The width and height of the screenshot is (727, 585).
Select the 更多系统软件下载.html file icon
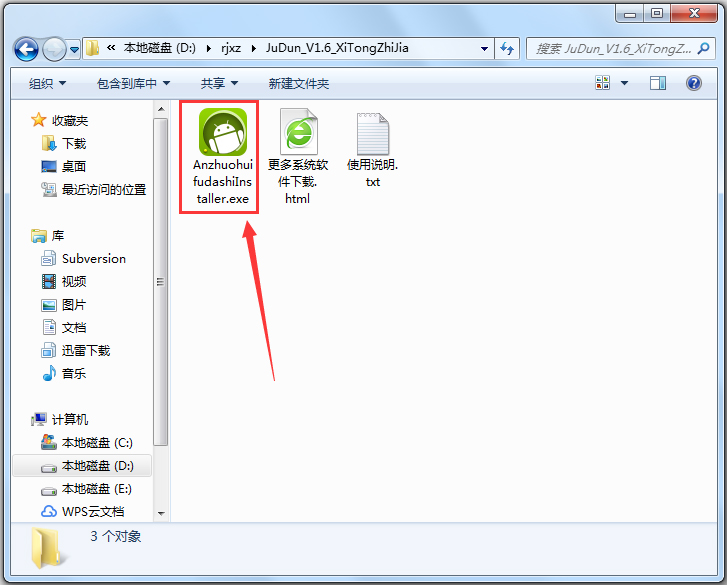click(299, 132)
